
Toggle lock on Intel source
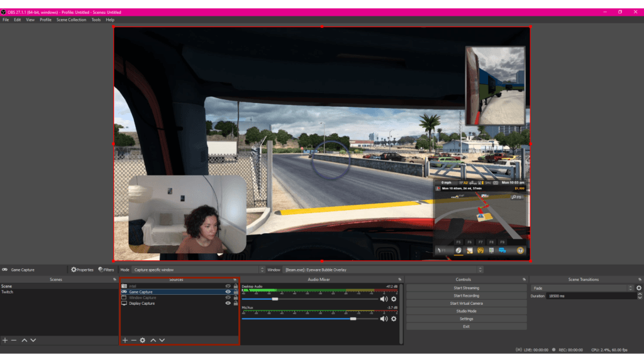[236, 286]
